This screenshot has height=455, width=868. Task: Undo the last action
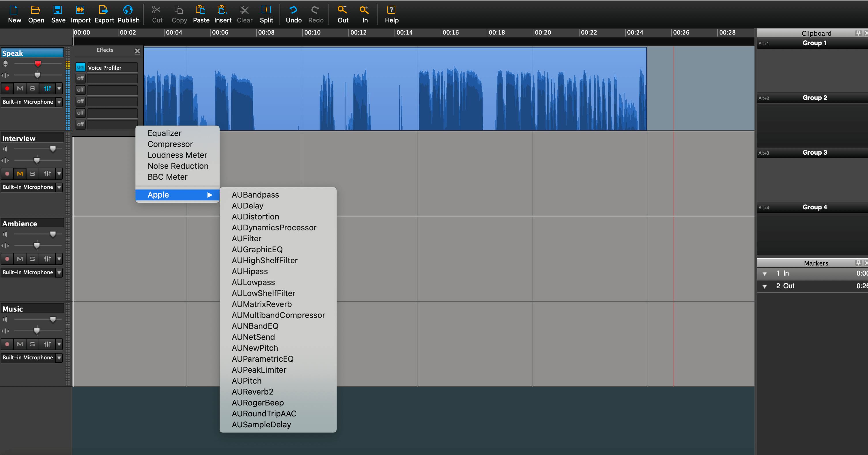tap(293, 14)
